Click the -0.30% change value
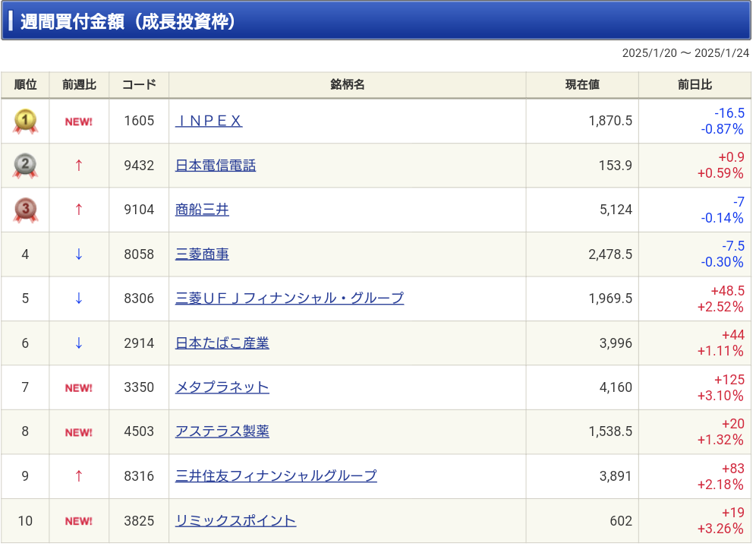Image resolution: width=756 pixels, height=556 pixels. [723, 262]
